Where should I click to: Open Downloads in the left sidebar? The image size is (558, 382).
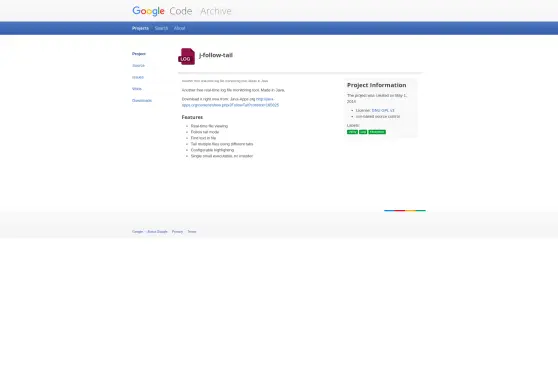tap(142, 100)
